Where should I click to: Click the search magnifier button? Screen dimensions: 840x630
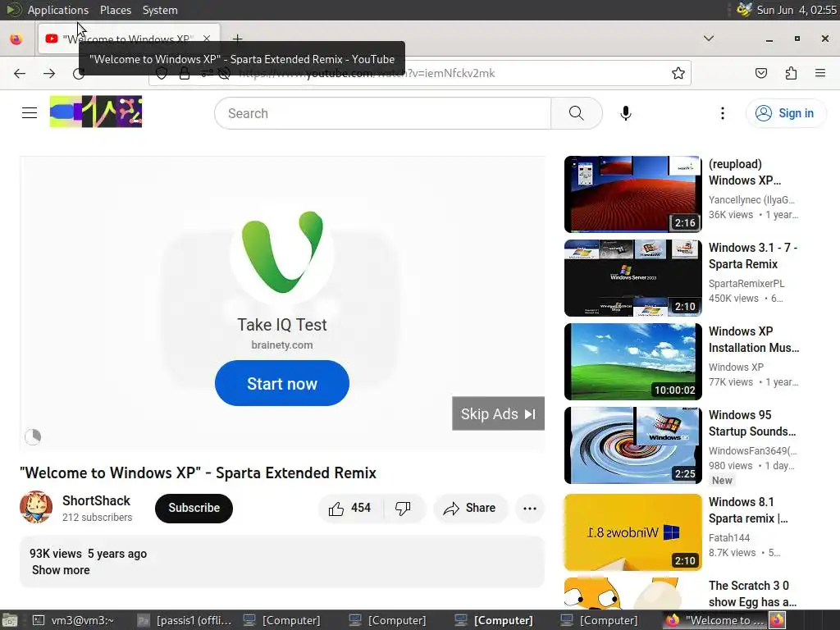[577, 113]
